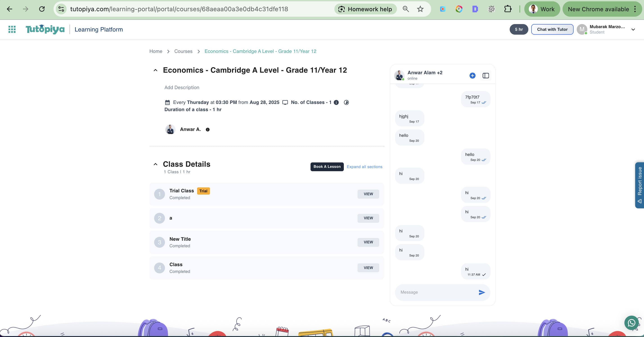Open the Work browser profile menu
The height and width of the screenshot is (337, 644).
pos(542,9)
